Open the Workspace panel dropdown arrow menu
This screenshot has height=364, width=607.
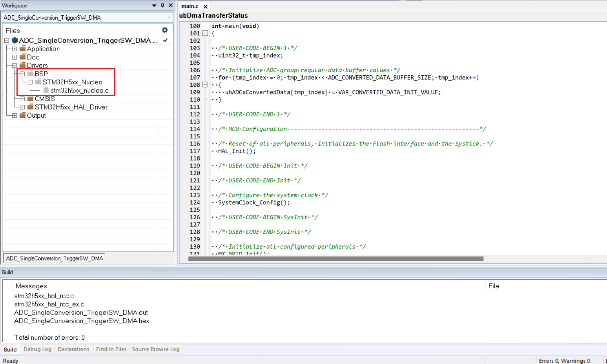click(x=154, y=5)
